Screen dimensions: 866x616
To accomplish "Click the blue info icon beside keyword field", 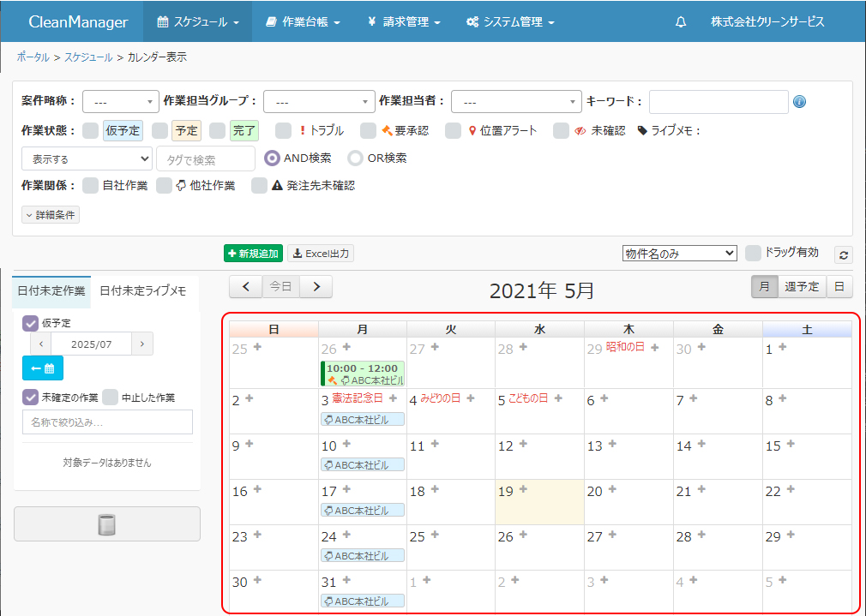I will tap(799, 102).
